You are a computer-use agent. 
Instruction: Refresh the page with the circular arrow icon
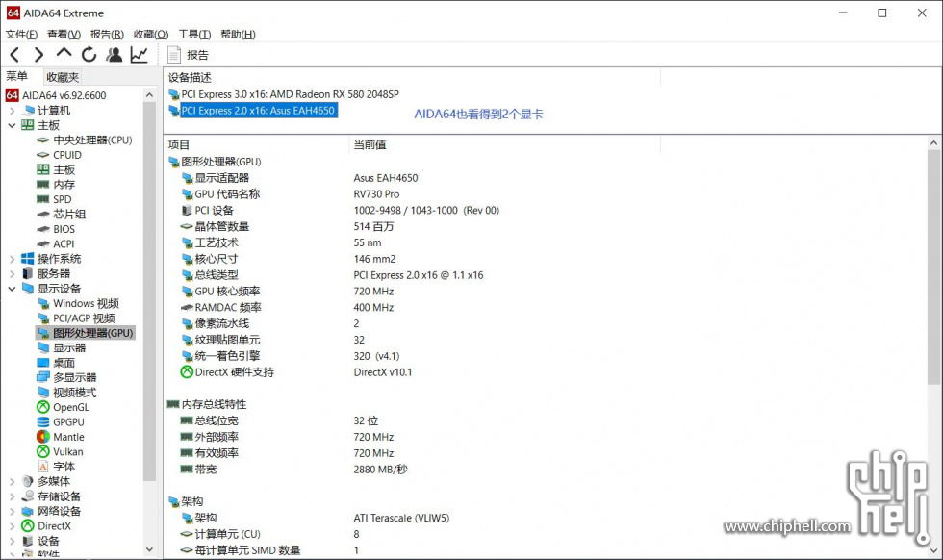pyautogui.click(x=89, y=55)
